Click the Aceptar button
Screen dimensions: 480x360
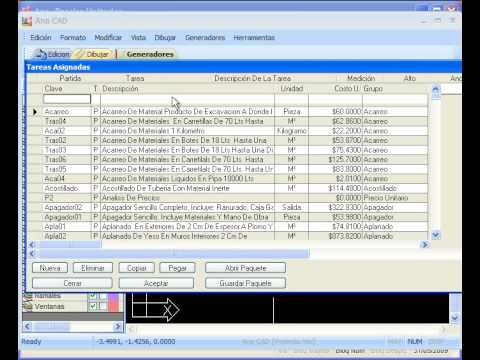156,283
